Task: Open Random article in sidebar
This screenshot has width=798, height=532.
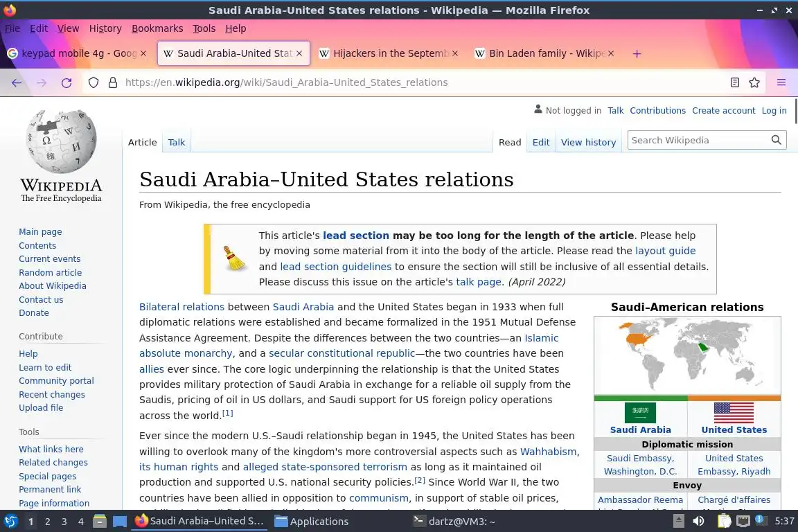Action: point(51,272)
